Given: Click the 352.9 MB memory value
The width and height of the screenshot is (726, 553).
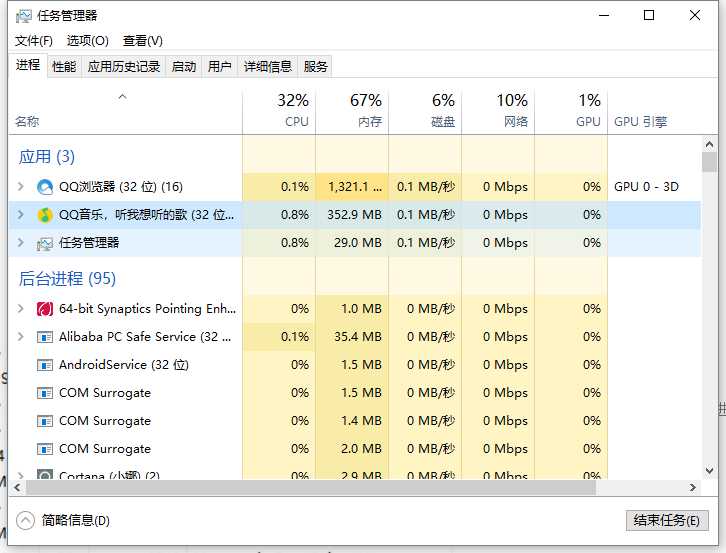Looking at the screenshot, I should pos(355,215).
